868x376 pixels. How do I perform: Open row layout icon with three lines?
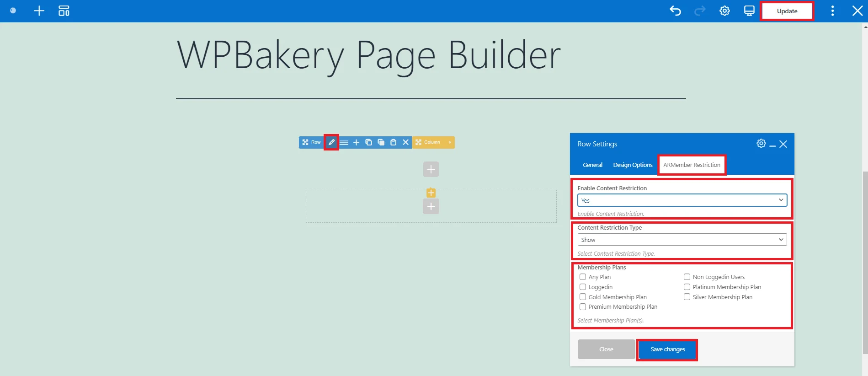click(344, 143)
